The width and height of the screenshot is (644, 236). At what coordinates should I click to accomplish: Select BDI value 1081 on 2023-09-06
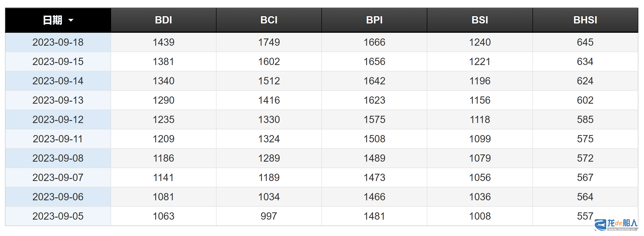[164, 197]
